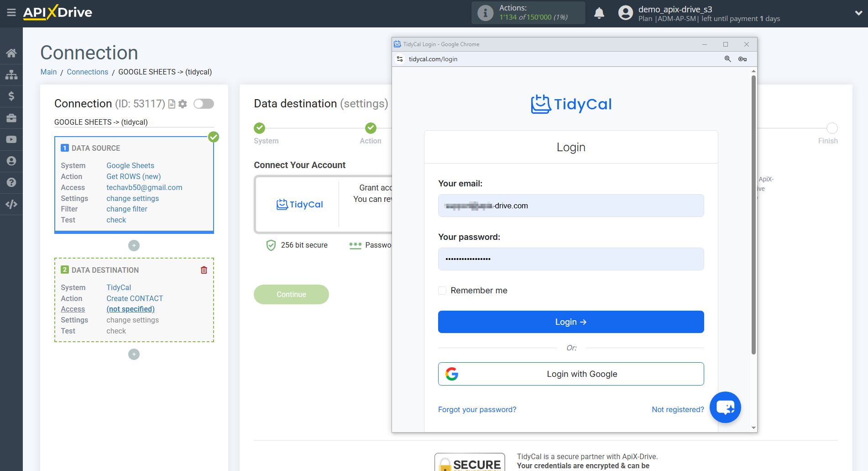Open the hamburger menu top left
868x471 pixels.
point(11,13)
